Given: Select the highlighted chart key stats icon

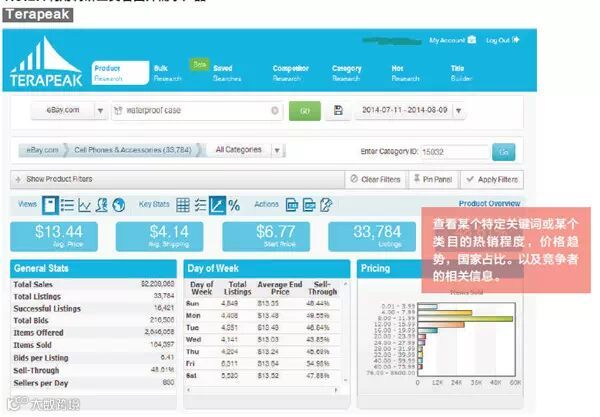Looking at the screenshot, I should (217, 205).
